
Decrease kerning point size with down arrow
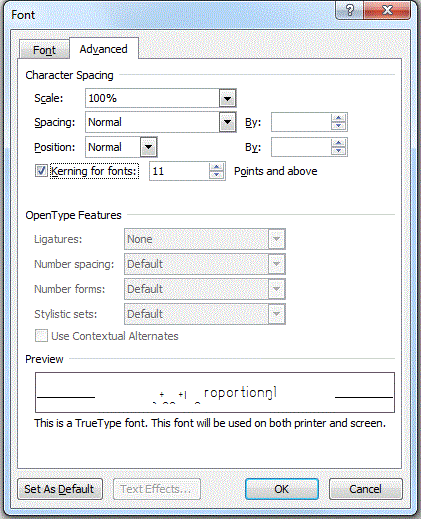(216, 175)
